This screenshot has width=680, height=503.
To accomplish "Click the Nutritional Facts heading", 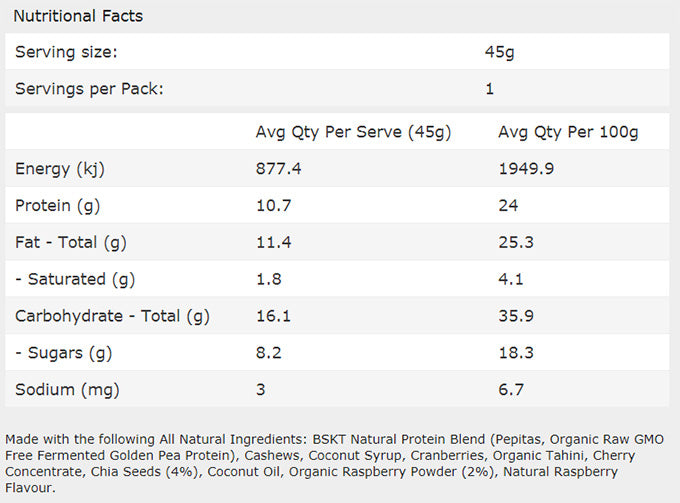I will [x=78, y=16].
